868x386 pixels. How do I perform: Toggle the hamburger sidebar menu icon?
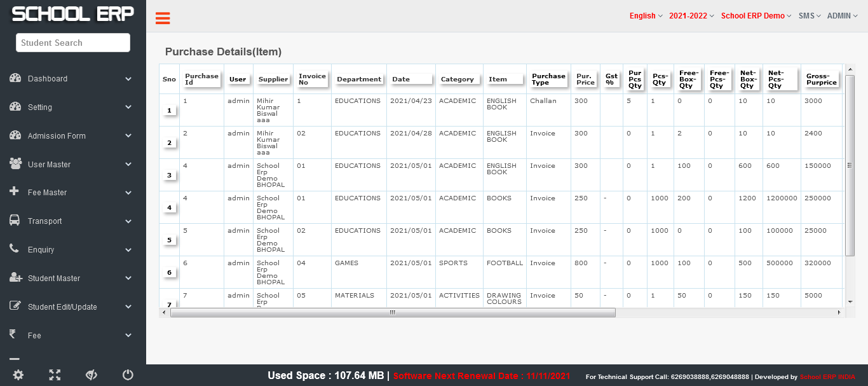tap(163, 18)
